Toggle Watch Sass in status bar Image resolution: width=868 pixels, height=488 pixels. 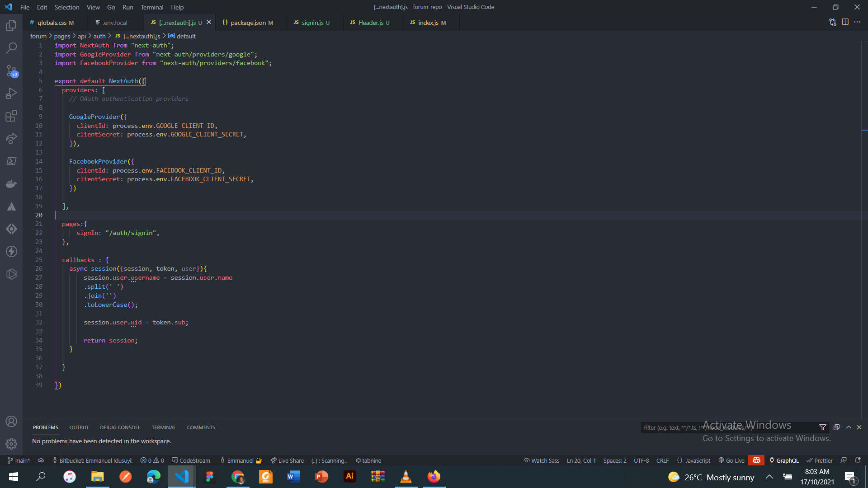click(x=542, y=460)
